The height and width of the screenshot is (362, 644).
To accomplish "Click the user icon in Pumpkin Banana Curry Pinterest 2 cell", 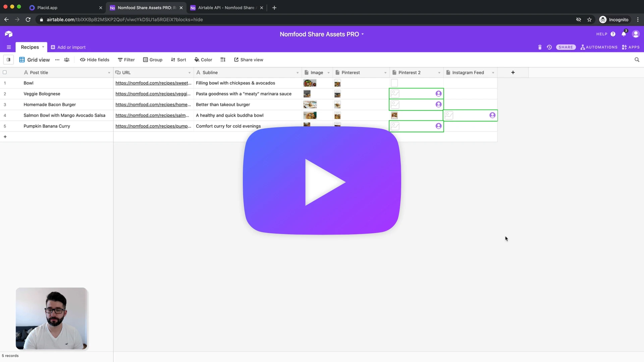I will tap(438, 126).
